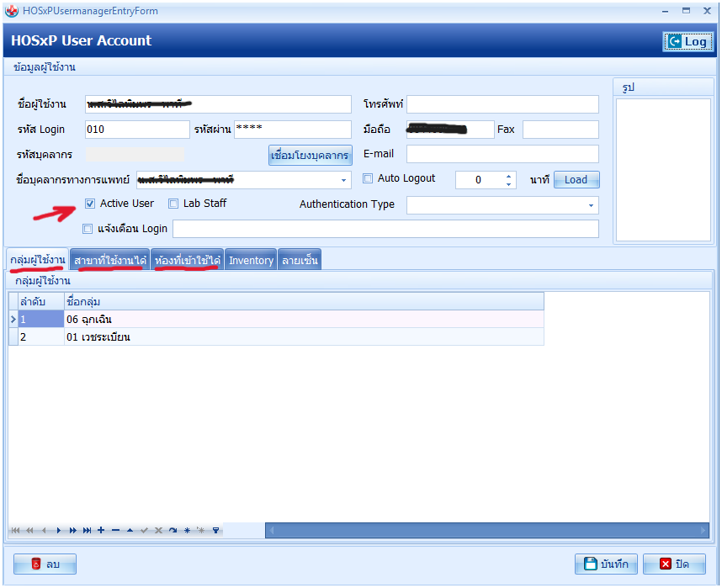Jump to previous page of records
722x588 pixels.
coord(29,531)
